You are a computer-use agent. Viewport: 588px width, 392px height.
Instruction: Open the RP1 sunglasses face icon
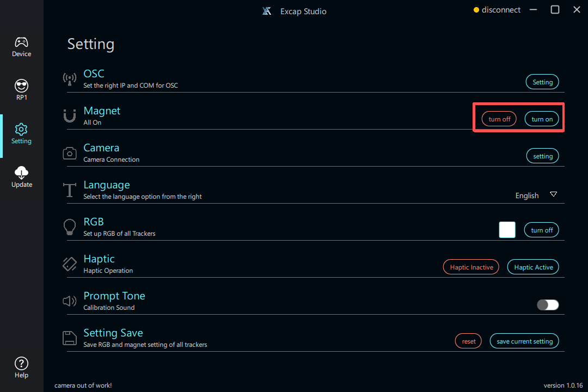(x=21, y=86)
